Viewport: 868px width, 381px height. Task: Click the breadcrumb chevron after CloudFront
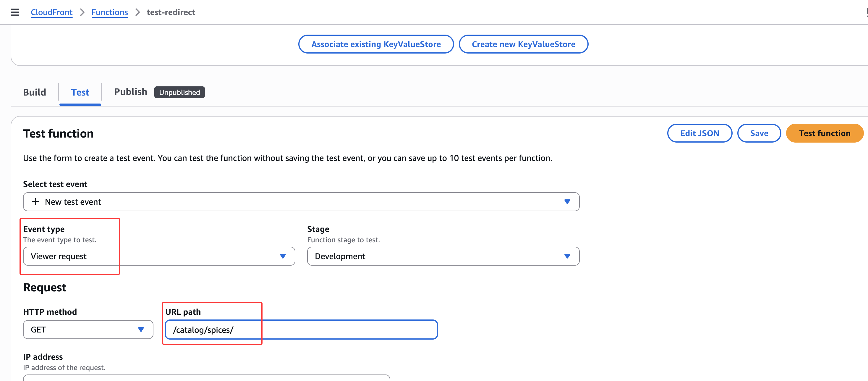pos(82,12)
